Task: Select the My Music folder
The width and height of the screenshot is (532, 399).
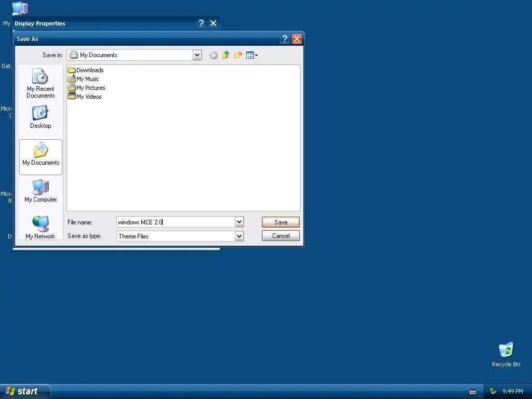Action: pos(84,79)
